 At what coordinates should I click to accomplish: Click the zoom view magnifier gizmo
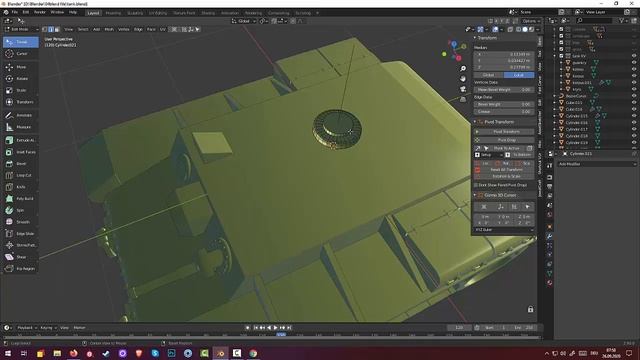tap(463, 69)
